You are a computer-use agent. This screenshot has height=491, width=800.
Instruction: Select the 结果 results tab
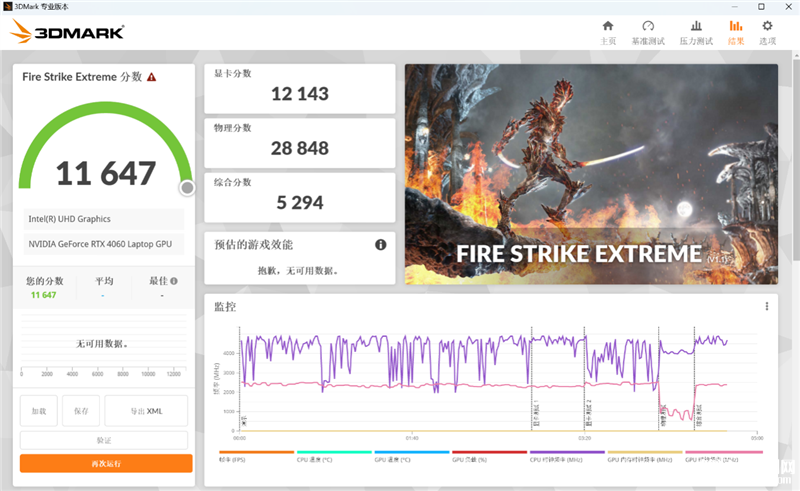[x=736, y=33]
